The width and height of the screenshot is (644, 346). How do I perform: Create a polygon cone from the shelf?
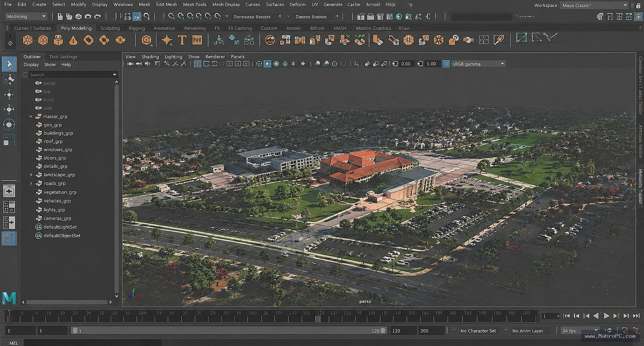click(73, 40)
